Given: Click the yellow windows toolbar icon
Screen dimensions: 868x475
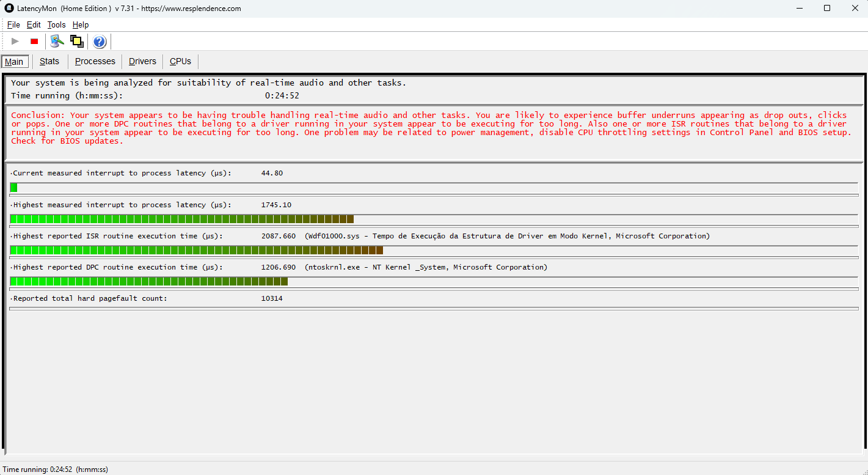Looking at the screenshot, I should coord(76,42).
